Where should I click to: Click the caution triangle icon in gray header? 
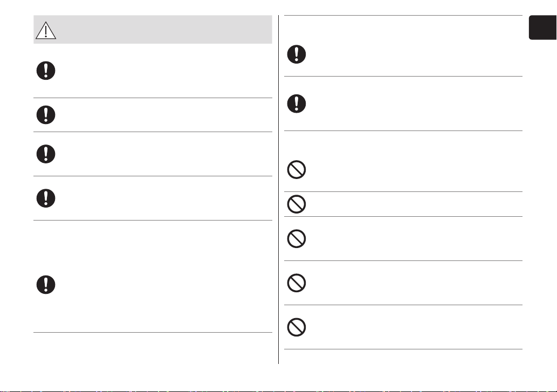pos(46,30)
